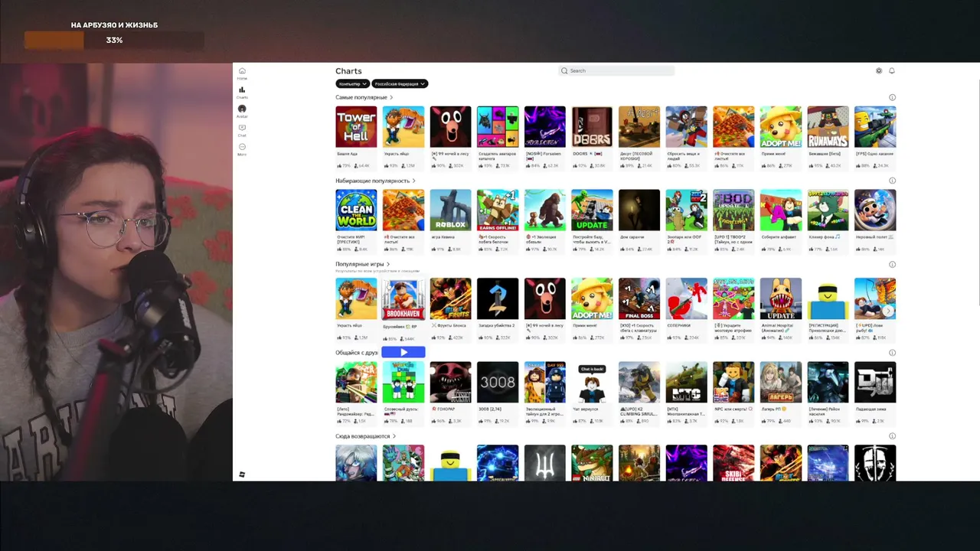Click the info icon for Популярные игры

click(x=892, y=265)
